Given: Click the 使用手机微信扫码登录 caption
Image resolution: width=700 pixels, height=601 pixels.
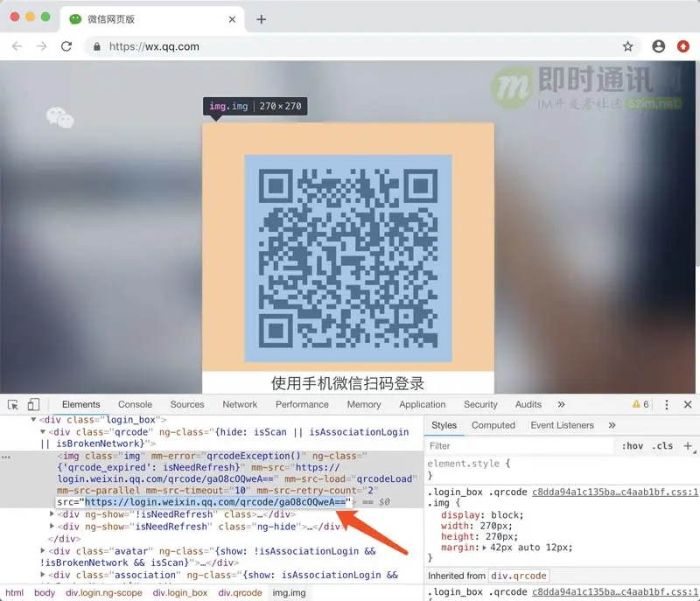Looking at the screenshot, I should point(347,383).
